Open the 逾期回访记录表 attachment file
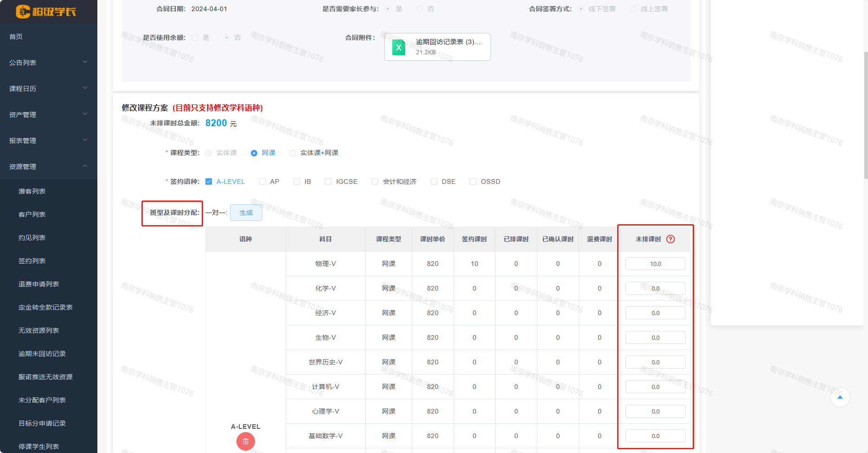The height and width of the screenshot is (453, 868). [448, 42]
